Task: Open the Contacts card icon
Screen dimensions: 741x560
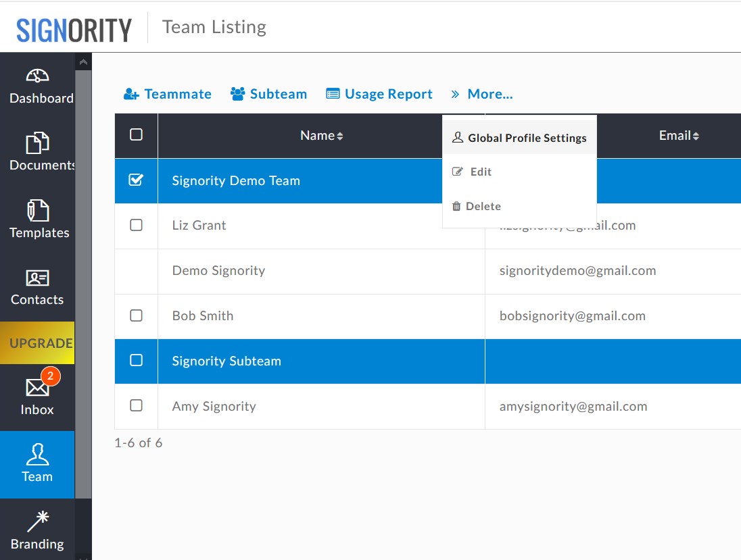Action: (37, 278)
